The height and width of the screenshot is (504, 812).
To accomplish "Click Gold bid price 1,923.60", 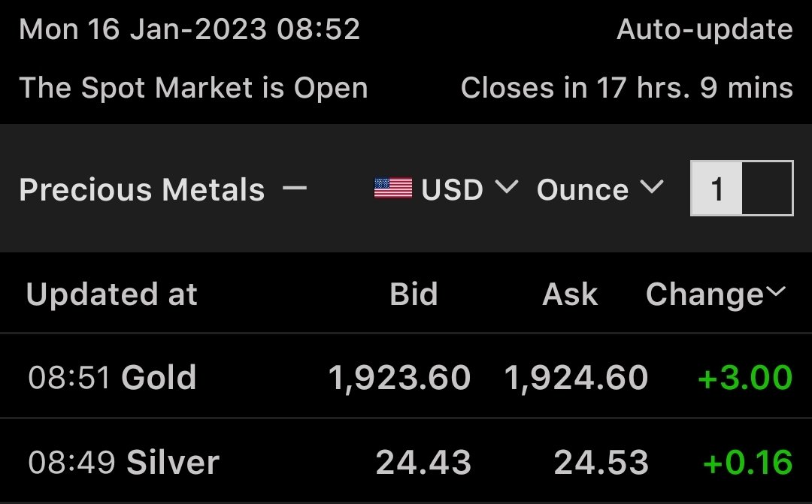I will pyautogui.click(x=399, y=377).
